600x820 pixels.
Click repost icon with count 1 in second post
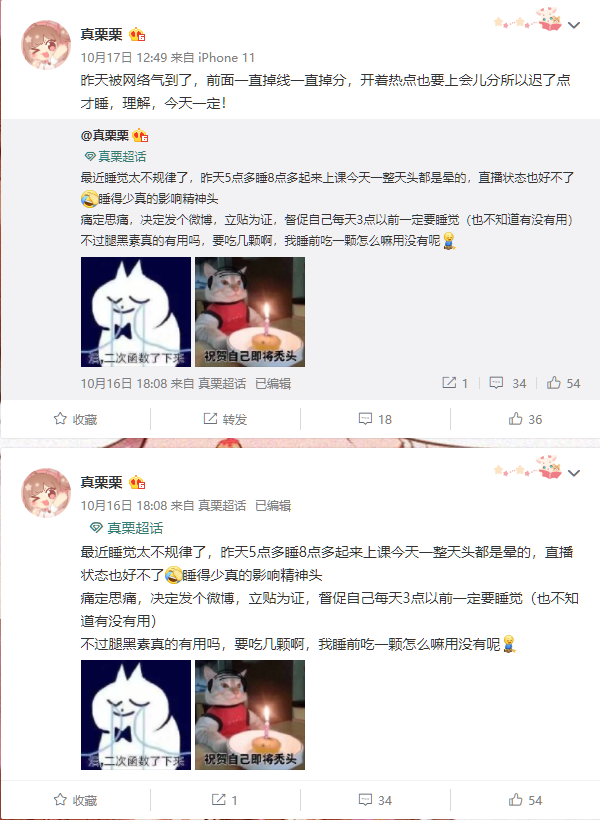pos(224,800)
